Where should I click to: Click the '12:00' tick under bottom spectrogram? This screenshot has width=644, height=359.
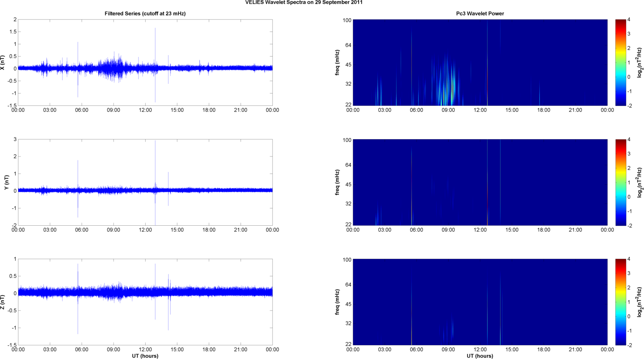pyautogui.click(x=480, y=349)
